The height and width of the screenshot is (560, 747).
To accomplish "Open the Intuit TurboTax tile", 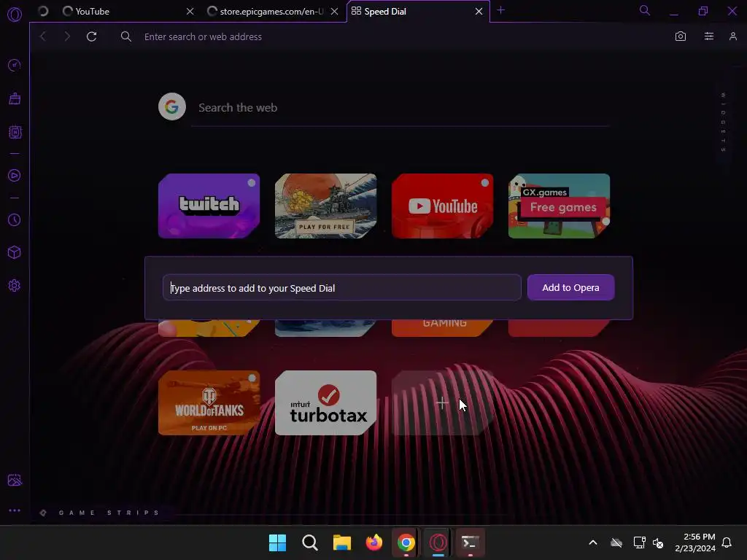I will (325, 402).
